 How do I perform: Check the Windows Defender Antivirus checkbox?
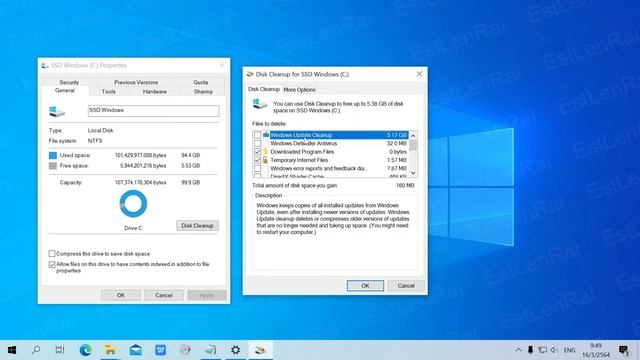pos(258,144)
